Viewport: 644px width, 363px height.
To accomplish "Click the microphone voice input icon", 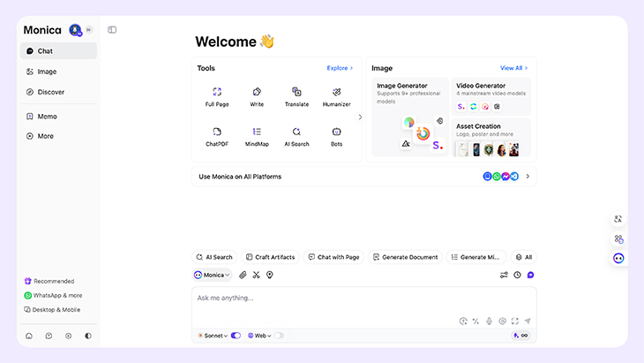I will point(489,321).
